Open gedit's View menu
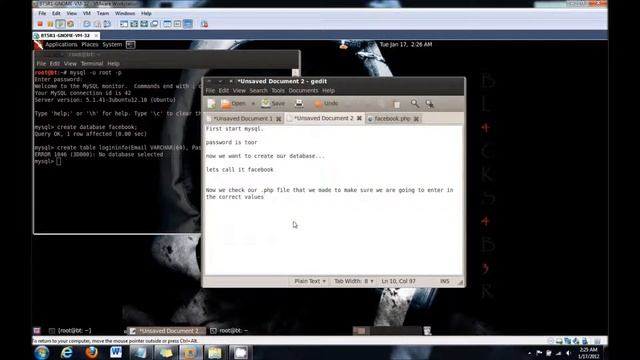Screen dimensions: 640x360 [x=239, y=91]
